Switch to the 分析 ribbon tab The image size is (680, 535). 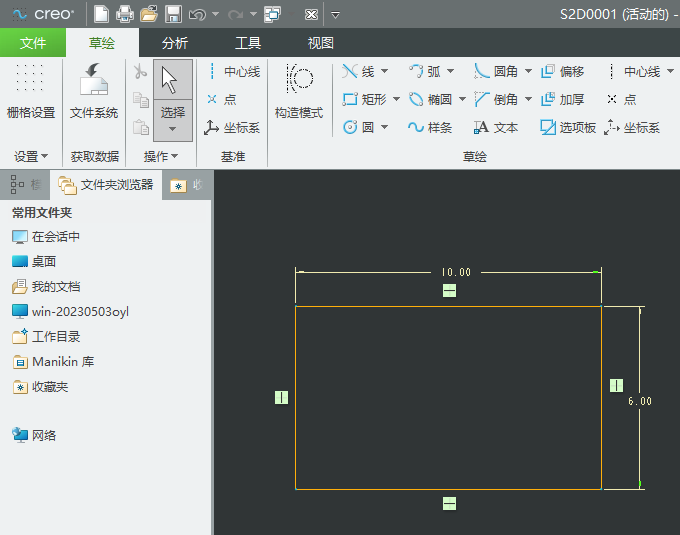(x=175, y=43)
